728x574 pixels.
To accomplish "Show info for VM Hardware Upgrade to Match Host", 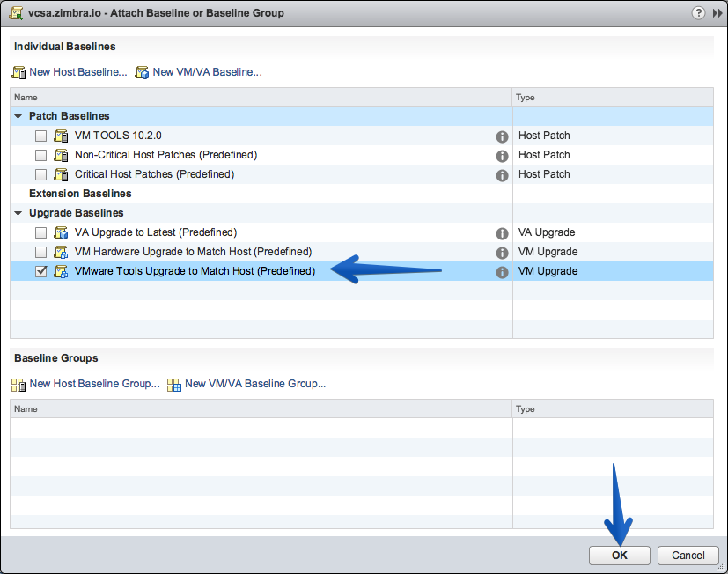I will click(502, 253).
